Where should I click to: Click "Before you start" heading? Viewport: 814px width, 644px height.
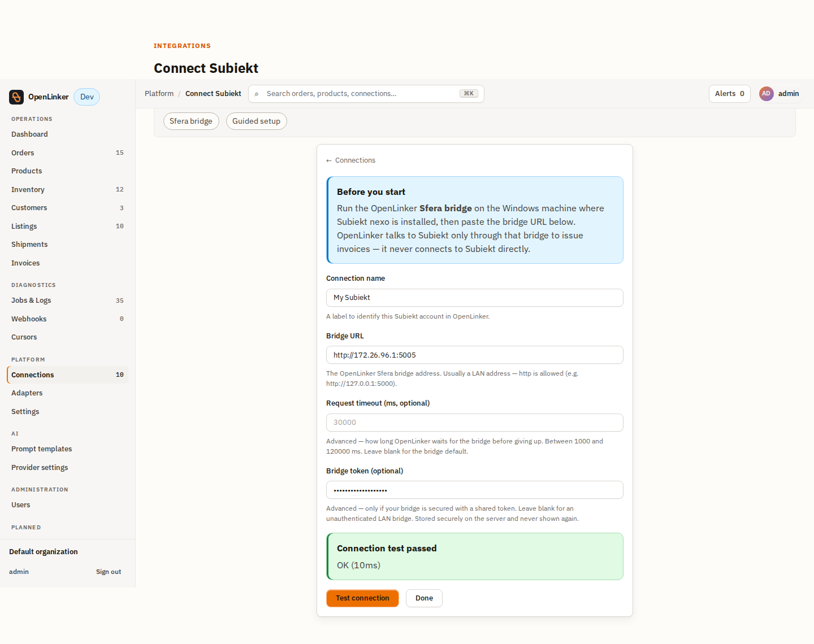click(371, 192)
